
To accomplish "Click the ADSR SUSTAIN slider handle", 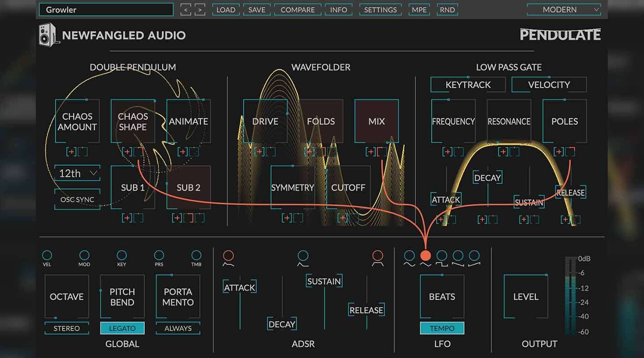I will pos(324,281).
